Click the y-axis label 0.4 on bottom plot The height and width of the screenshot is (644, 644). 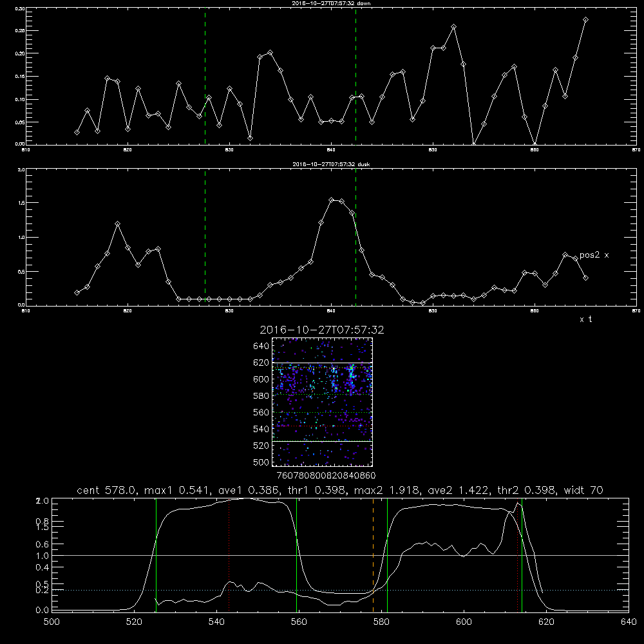[43, 567]
